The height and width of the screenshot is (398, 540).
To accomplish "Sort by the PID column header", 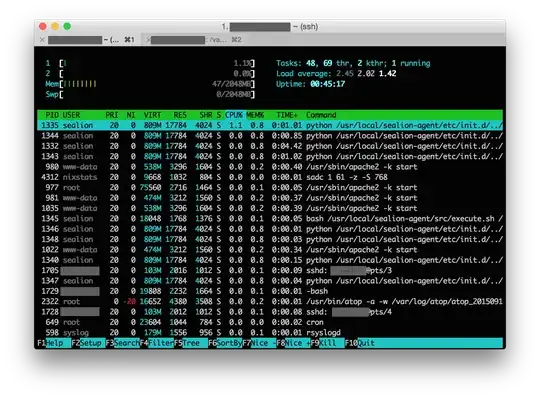I will coord(52,115).
